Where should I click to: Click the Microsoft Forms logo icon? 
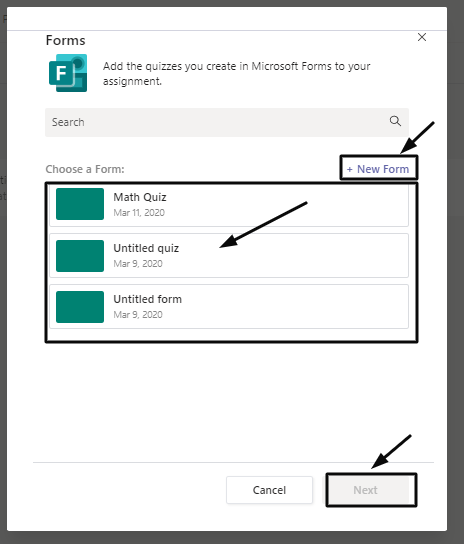pos(68,73)
